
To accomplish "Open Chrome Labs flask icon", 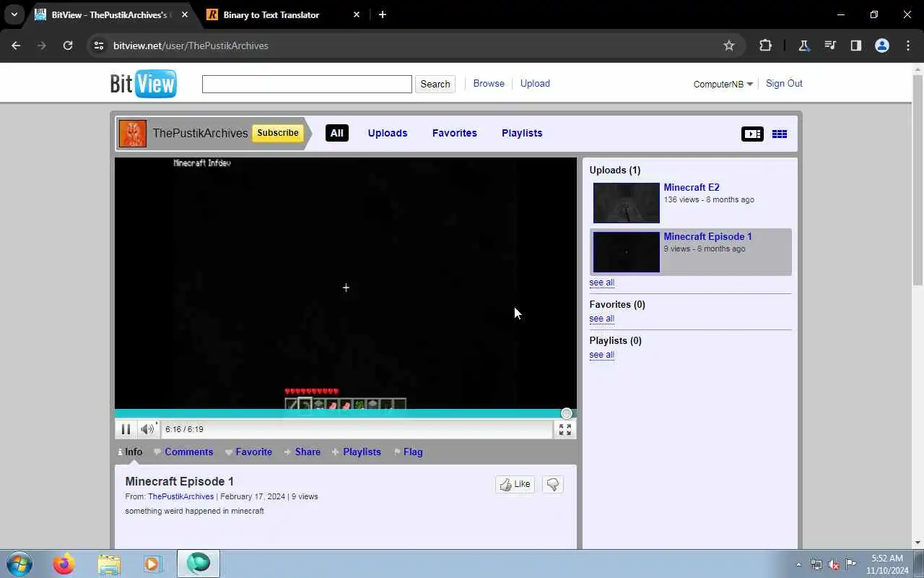I will pos(803,46).
